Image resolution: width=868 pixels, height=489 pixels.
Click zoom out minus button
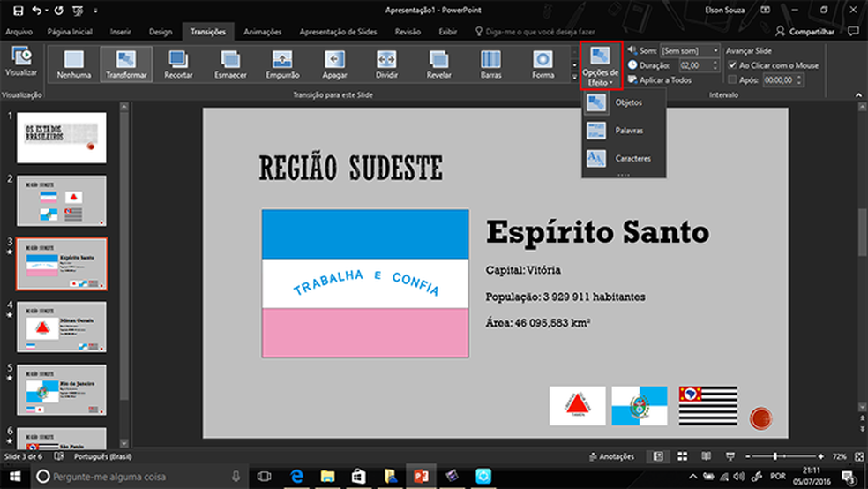pyautogui.click(x=748, y=456)
